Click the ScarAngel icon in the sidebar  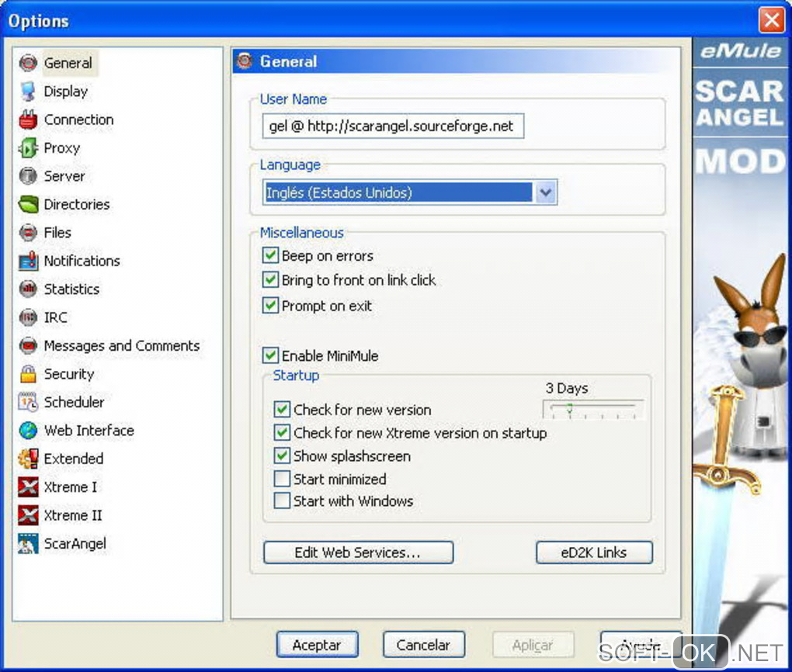click(28, 544)
